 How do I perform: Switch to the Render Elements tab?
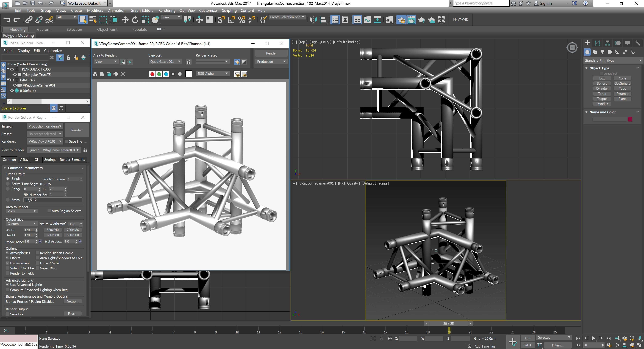[72, 160]
